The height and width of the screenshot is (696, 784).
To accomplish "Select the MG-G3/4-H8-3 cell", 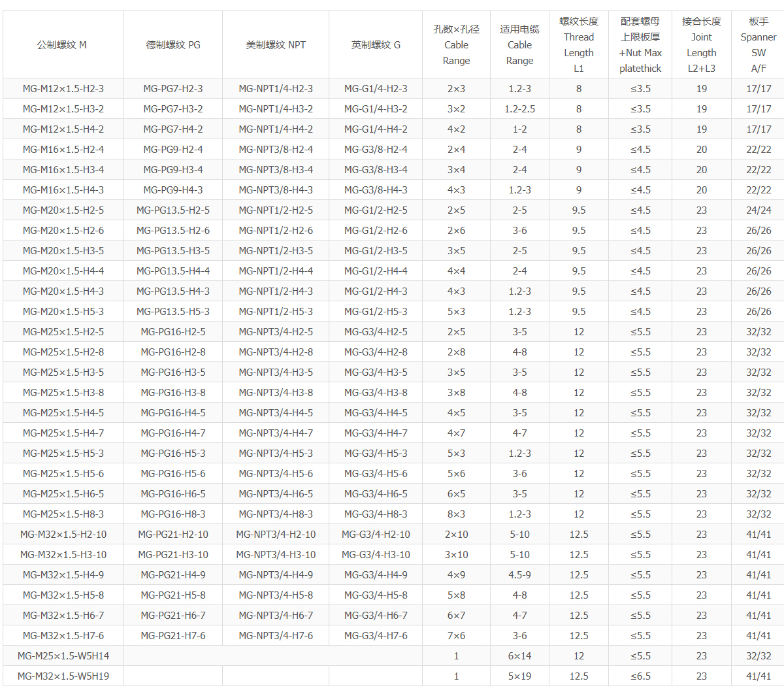I will [376, 514].
